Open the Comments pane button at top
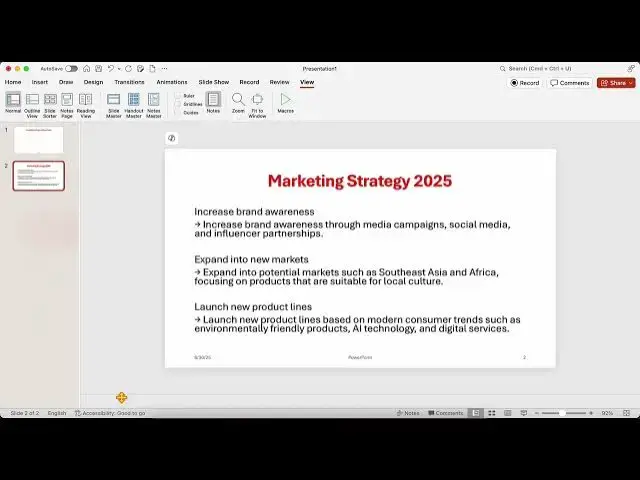 [570, 83]
